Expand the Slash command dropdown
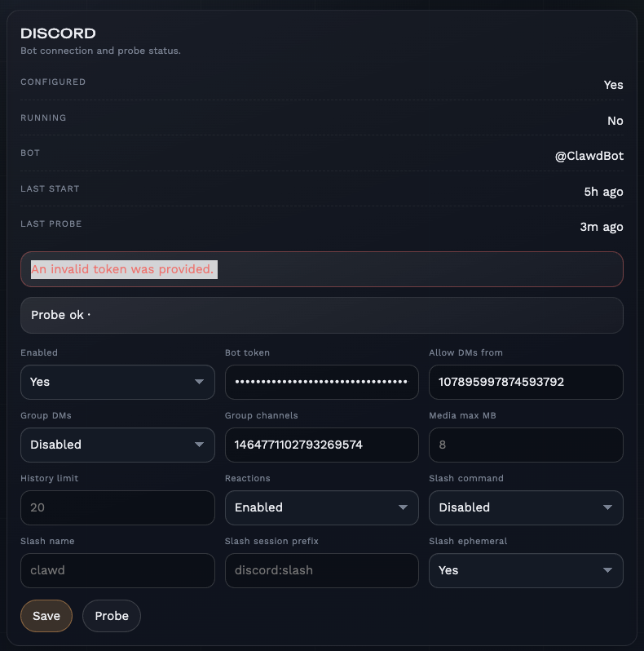The height and width of the screenshot is (651, 644). [526, 507]
